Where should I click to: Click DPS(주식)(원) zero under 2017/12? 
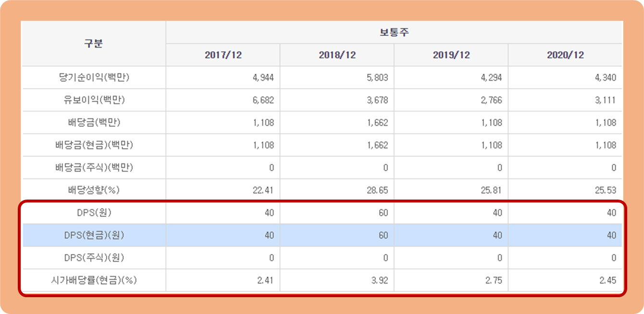point(272,258)
